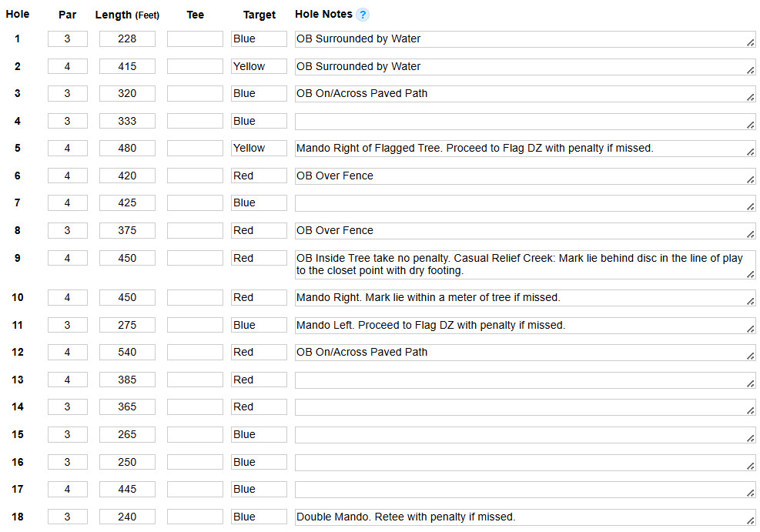Viewport: 760px width, 532px height.
Task: Select the Target field for hole 10
Action: point(259,297)
